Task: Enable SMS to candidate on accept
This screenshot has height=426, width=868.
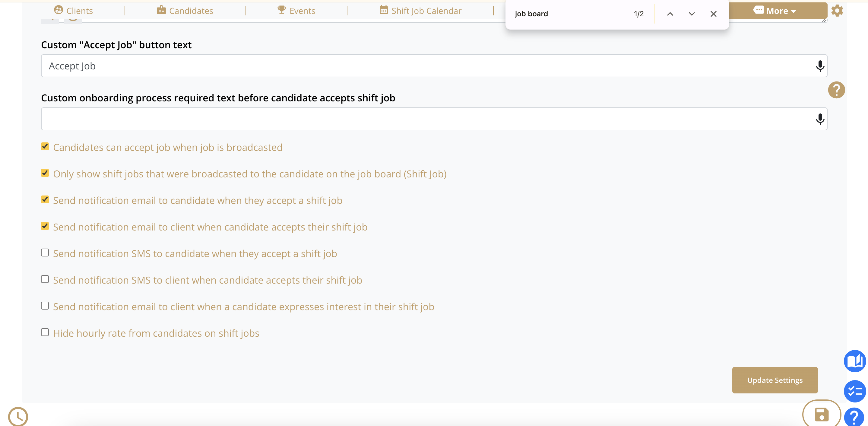Action: coord(45,253)
